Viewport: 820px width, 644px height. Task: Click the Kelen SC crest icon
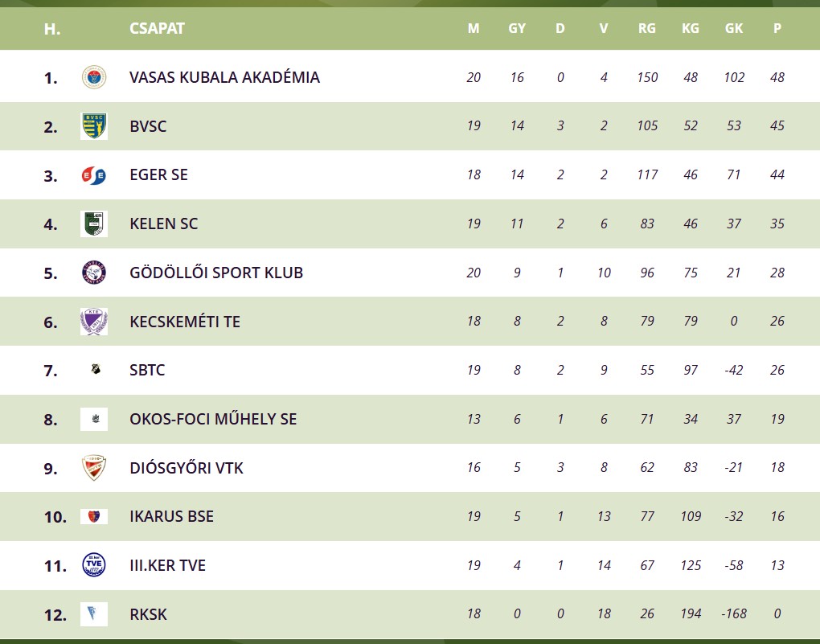[x=94, y=224]
